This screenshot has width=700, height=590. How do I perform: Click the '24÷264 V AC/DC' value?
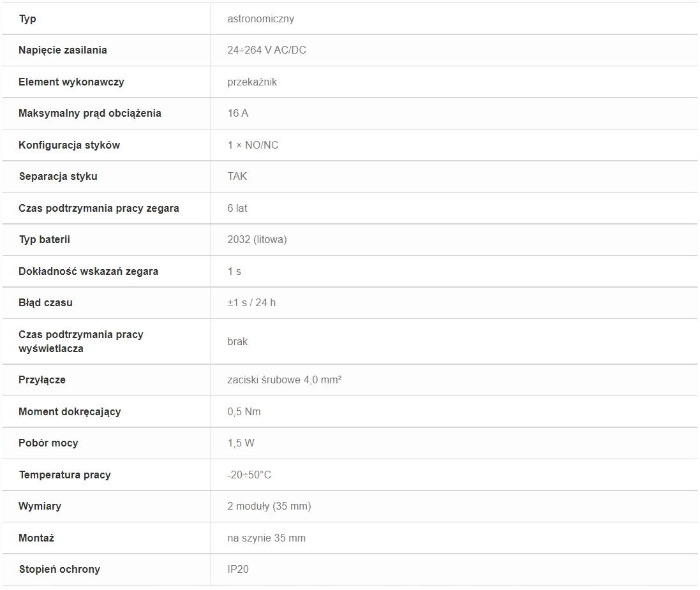coord(267,50)
